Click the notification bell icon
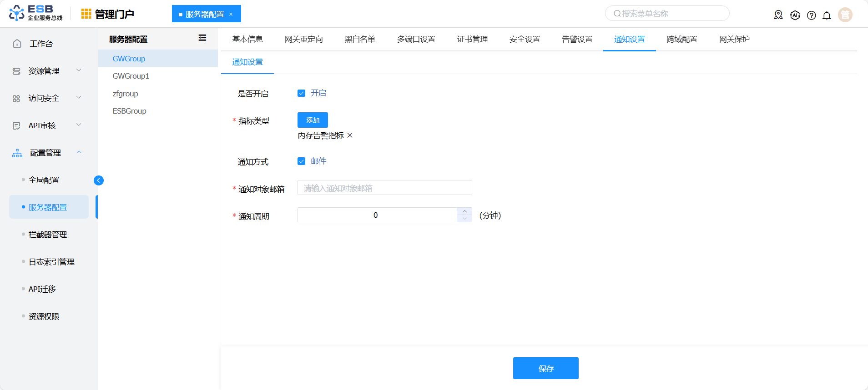The width and height of the screenshot is (868, 390). coord(827,15)
